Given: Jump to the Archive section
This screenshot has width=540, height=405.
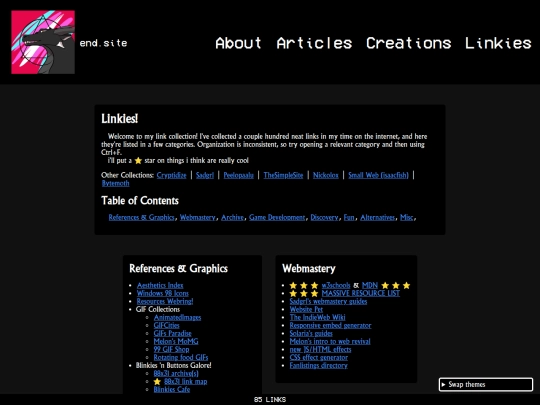Looking at the screenshot, I should [x=232, y=217].
